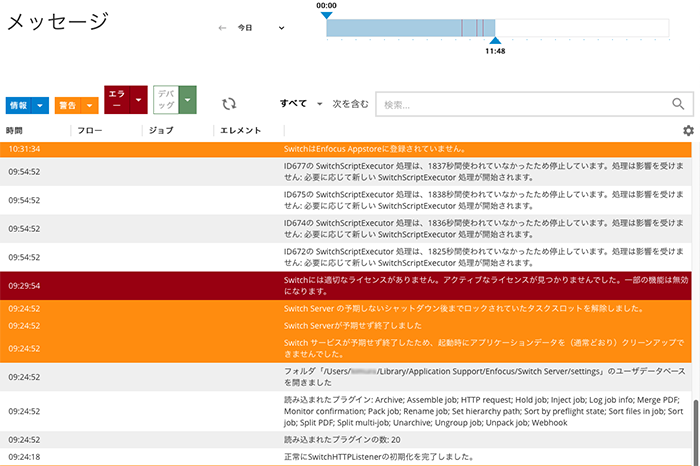The image size is (700, 466).
Task: Open the 警告 filter dropdown arrow
Action: coord(90,105)
